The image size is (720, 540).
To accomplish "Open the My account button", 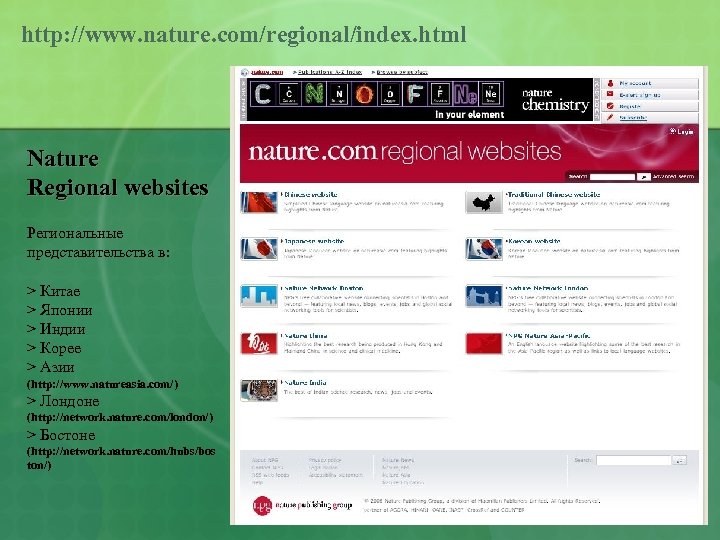I will click(x=650, y=83).
